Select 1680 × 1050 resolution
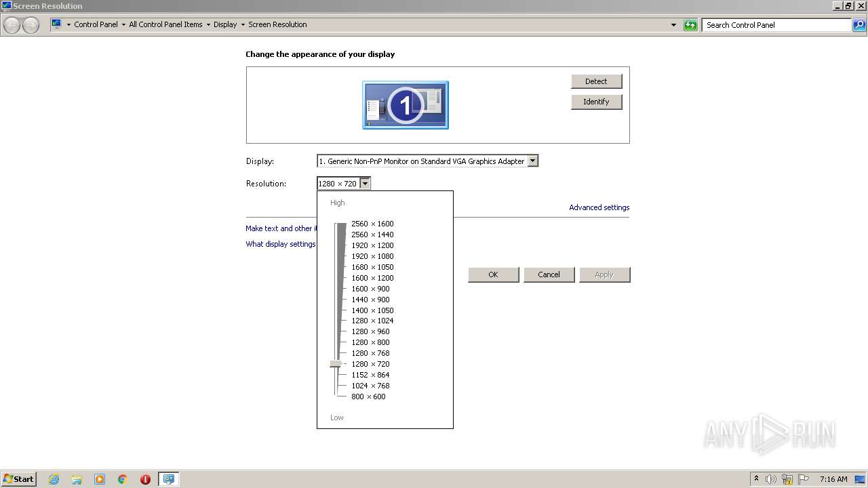The width and height of the screenshot is (868, 488). [372, 267]
